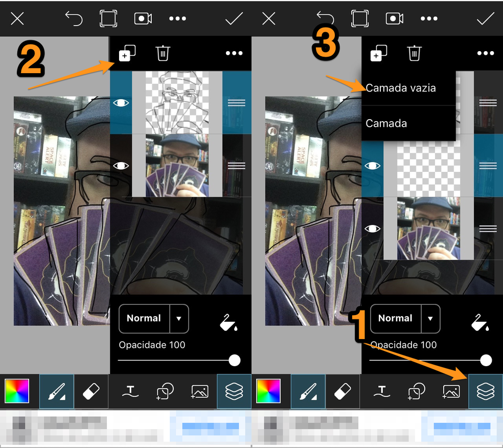Viewport: 503px width, 448px height.
Task: Hide the photo layer in left panel
Action: coord(121,166)
